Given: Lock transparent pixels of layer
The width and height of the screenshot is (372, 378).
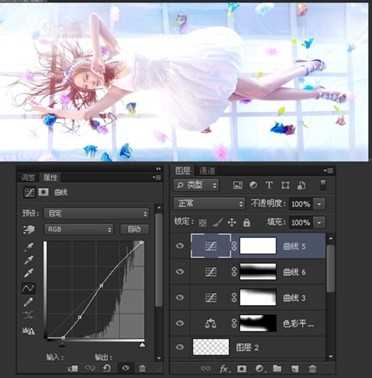Looking at the screenshot, I should [x=203, y=223].
